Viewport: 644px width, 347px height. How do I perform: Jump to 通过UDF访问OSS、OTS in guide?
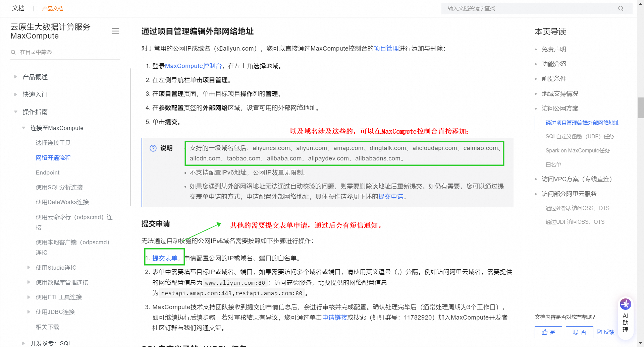(x=575, y=222)
